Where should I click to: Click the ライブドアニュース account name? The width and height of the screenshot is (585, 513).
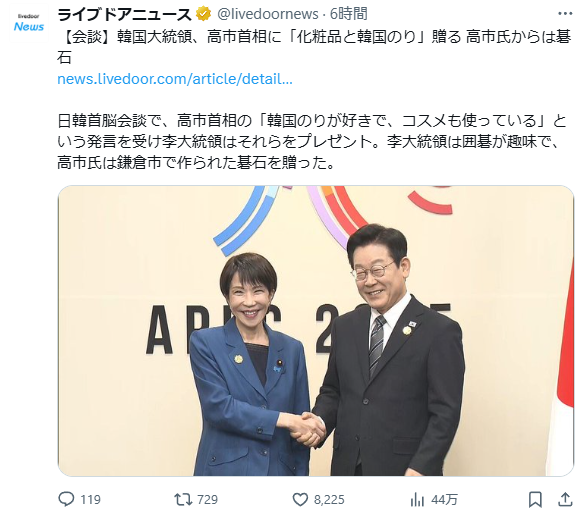[125, 15]
